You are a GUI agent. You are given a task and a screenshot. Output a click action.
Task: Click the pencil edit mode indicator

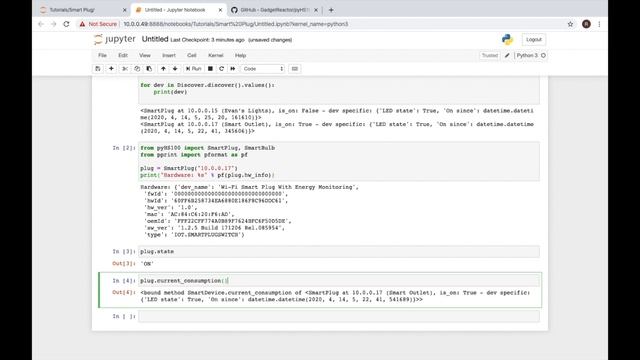[507, 56]
